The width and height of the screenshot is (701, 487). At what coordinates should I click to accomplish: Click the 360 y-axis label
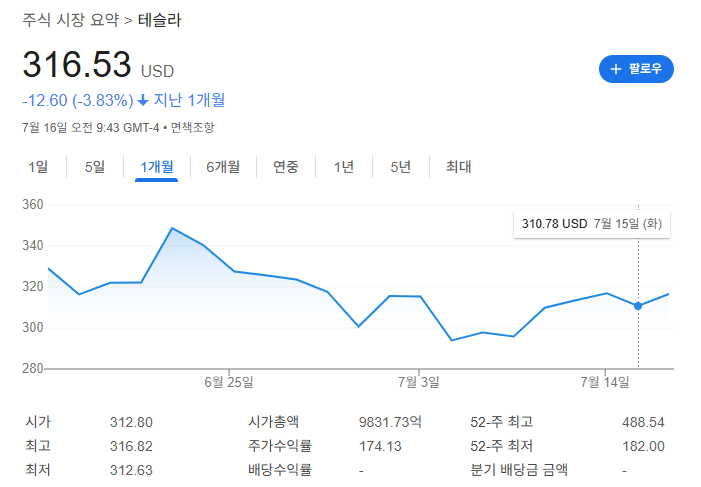pyautogui.click(x=33, y=204)
